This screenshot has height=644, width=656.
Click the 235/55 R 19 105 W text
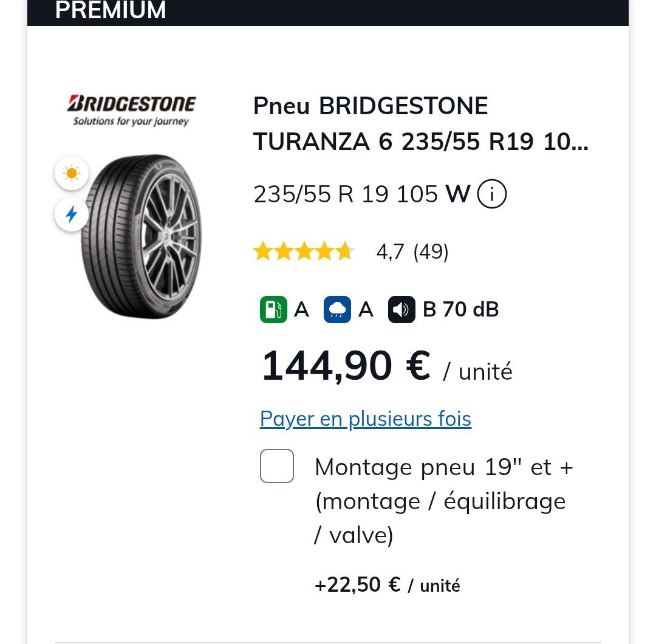tap(362, 194)
